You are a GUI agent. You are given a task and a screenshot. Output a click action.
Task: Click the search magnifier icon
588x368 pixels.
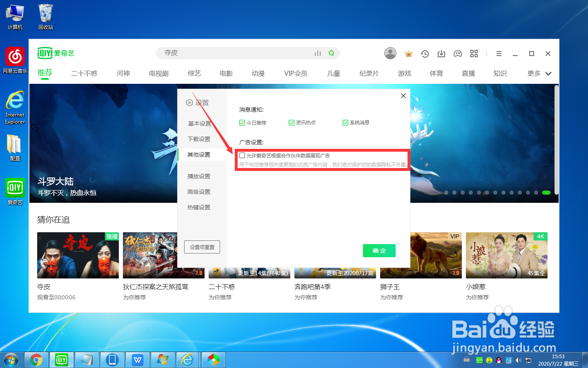tap(331, 53)
